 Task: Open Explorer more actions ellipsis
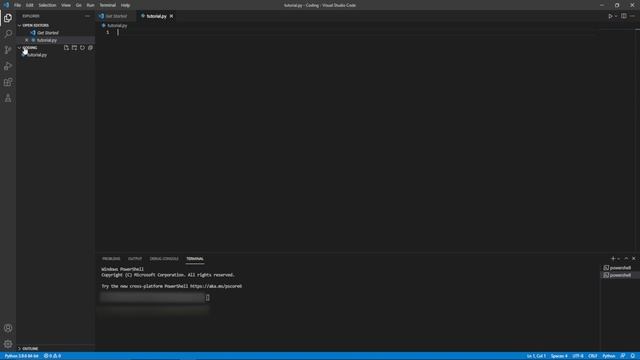[87, 16]
